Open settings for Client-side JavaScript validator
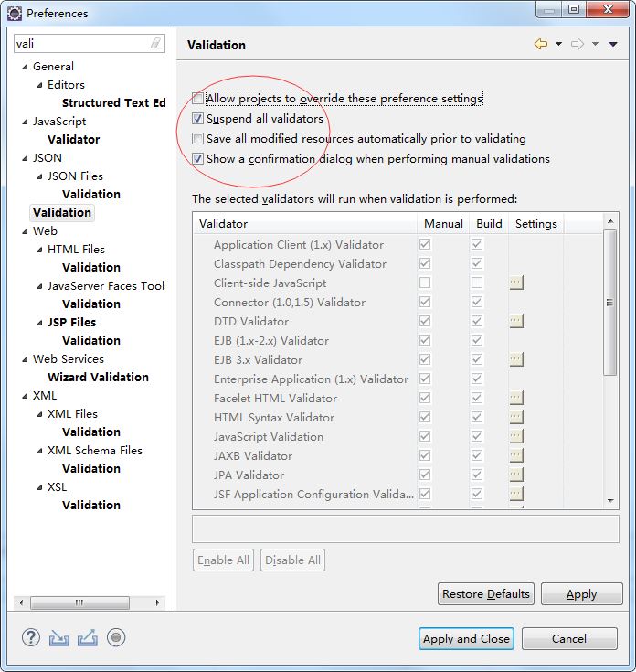This screenshot has width=636, height=672. point(516,283)
